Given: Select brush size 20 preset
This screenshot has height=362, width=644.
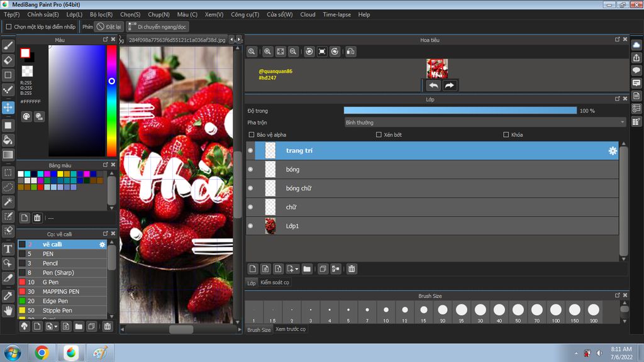Looking at the screenshot, I should [442, 312].
